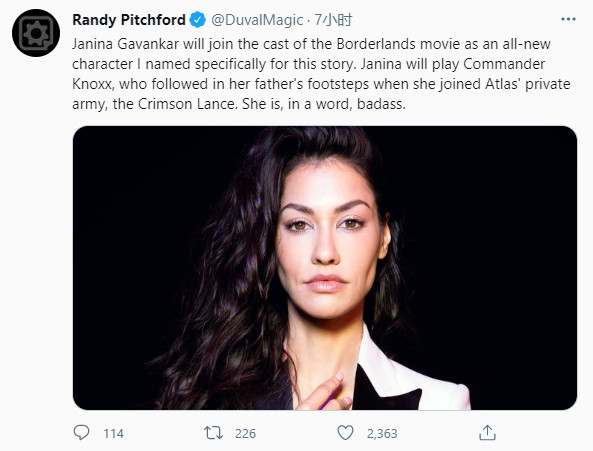Like the tweet with the heart icon
593x451 pixels.
pos(345,432)
